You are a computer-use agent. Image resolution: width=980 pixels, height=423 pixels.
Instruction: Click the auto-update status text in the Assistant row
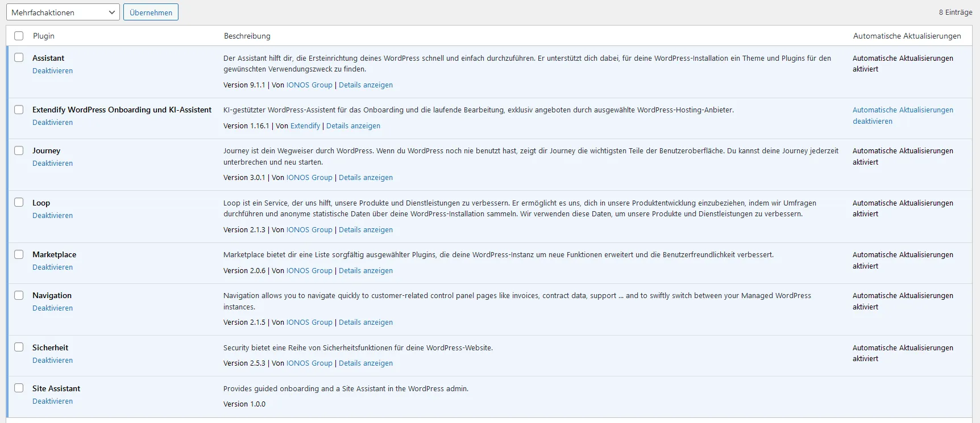point(903,64)
